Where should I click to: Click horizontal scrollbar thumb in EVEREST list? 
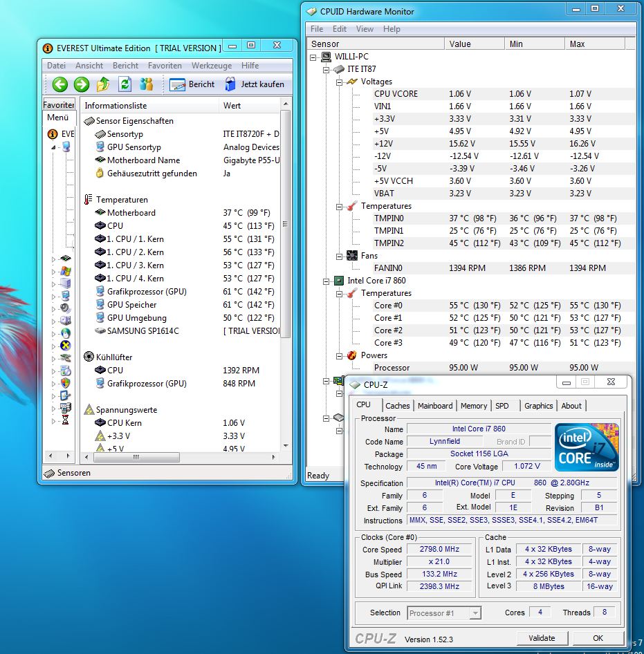point(136,457)
